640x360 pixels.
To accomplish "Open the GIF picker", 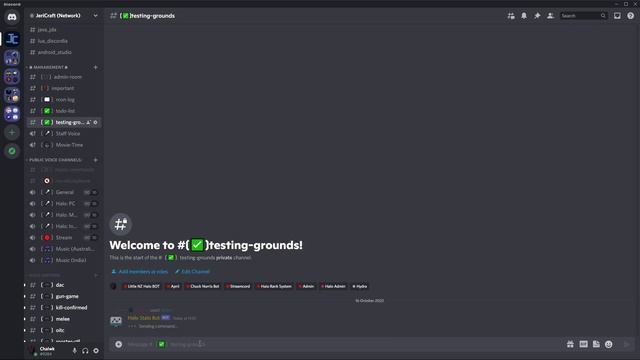I will [x=583, y=344].
